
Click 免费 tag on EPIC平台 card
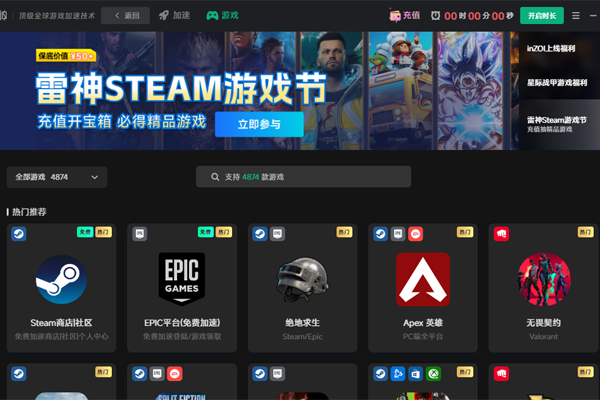pyautogui.click(x=205, y=232)
